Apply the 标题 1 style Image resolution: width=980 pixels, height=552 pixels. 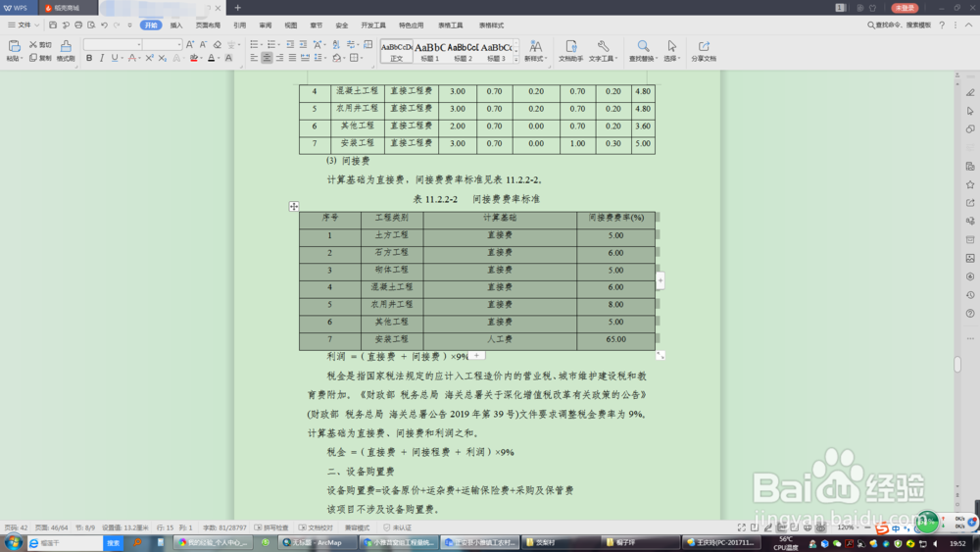(x=429, y=51)
